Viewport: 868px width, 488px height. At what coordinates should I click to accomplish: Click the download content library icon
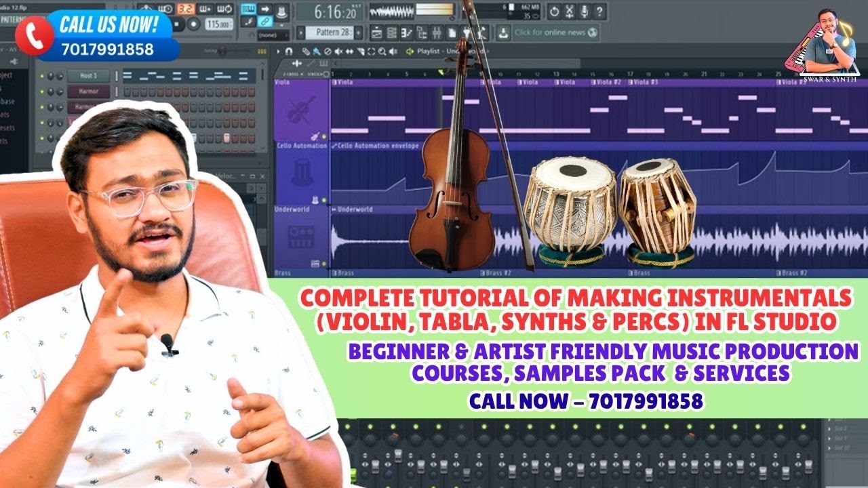pyautogui.click(x=502, y=33)
